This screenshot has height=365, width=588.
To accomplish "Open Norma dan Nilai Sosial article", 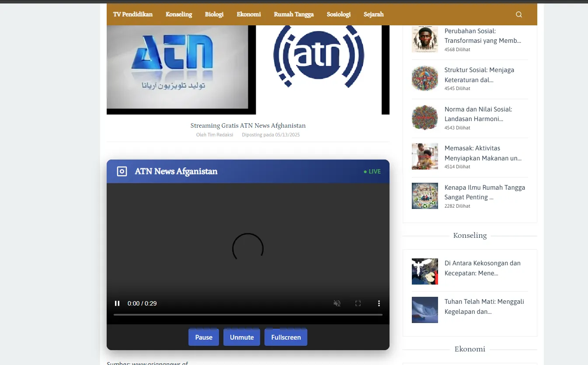I will point(478,114).
